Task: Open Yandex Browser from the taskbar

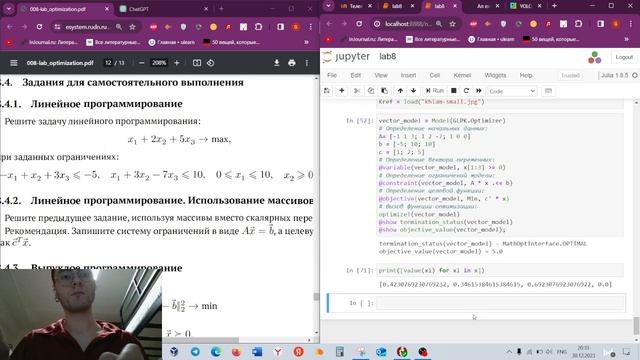Action: point(278,351)
